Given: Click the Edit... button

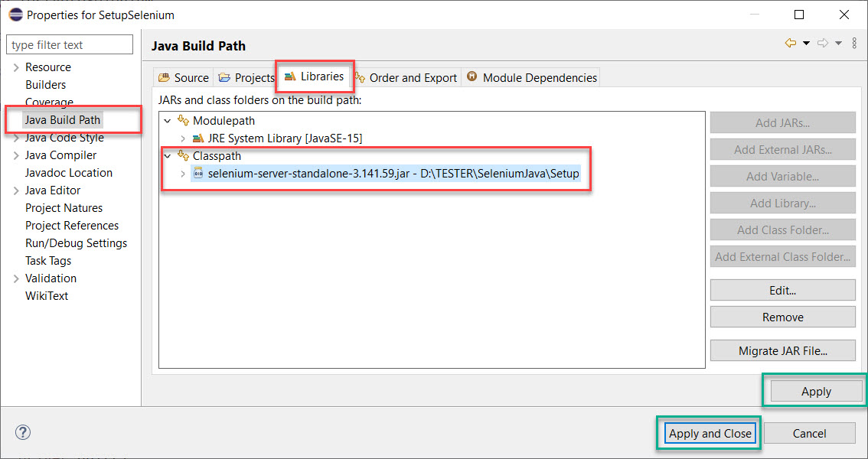Looking at the screenshot, I should coord(783,291).
